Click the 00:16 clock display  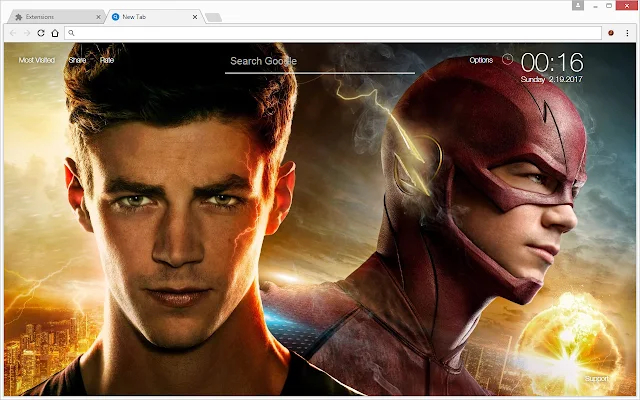pos(552,62)
